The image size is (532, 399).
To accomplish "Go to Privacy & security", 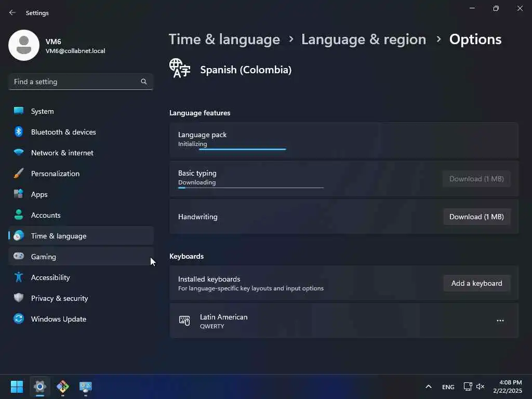I will click(x=81, y=298).
